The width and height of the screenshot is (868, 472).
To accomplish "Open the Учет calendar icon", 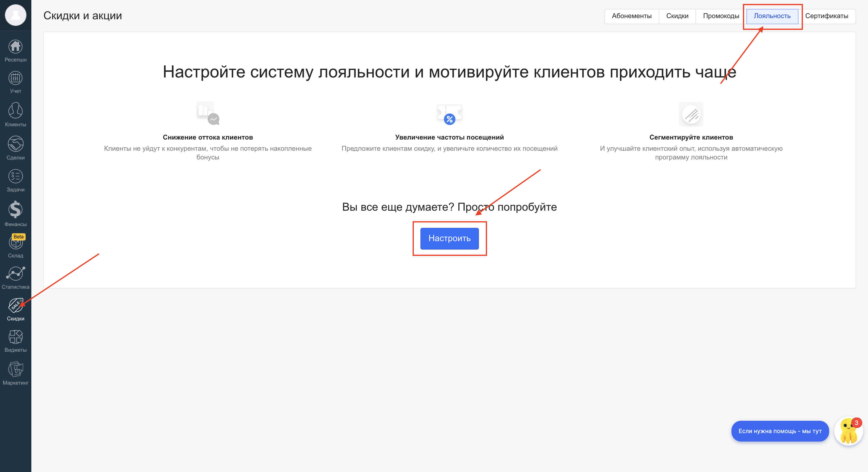I will (15, 78).
